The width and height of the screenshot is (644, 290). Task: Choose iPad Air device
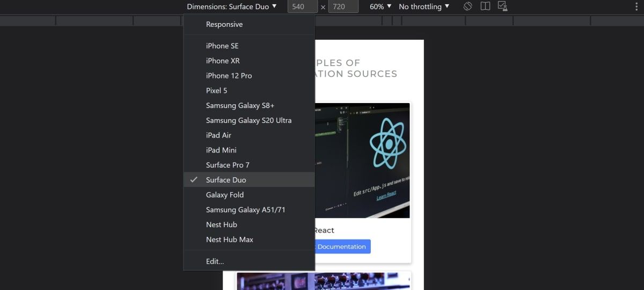pyautogui.click(x=249, y=135)
